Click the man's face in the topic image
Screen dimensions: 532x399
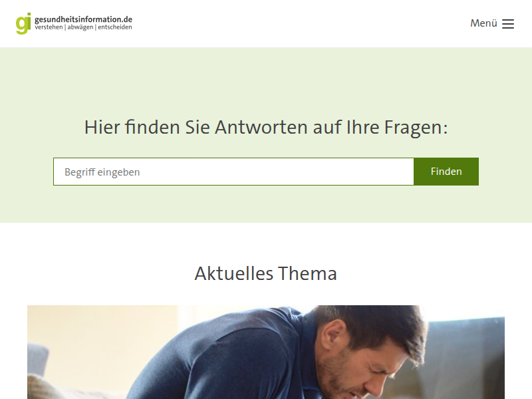[360, 366]
